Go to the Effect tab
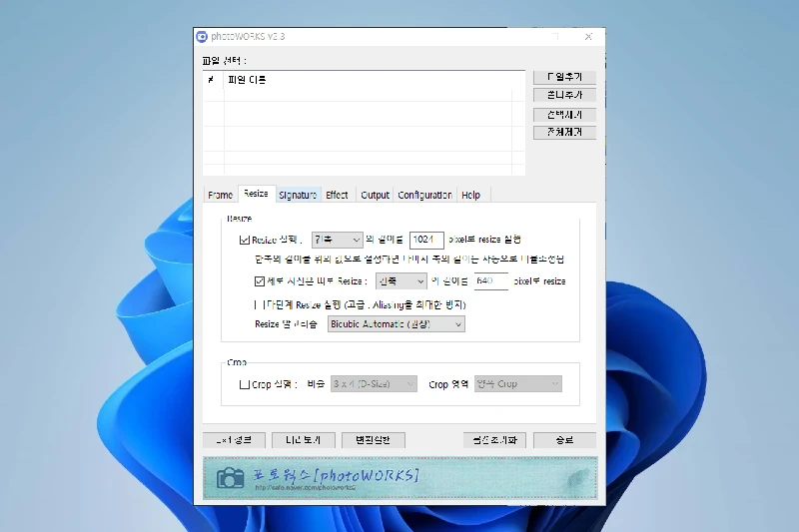799x532 pixels. (337, 195)
